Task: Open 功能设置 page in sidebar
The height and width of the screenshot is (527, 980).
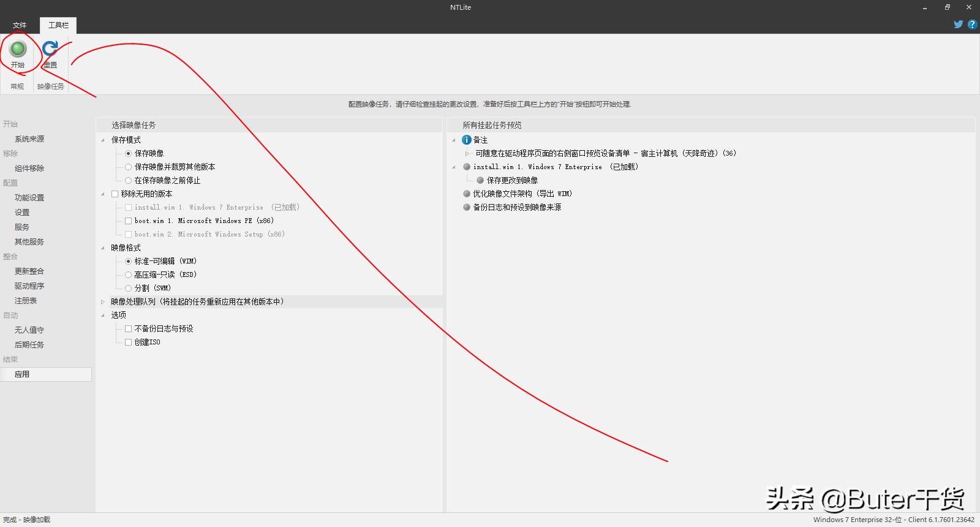Action: click(29, 198)
